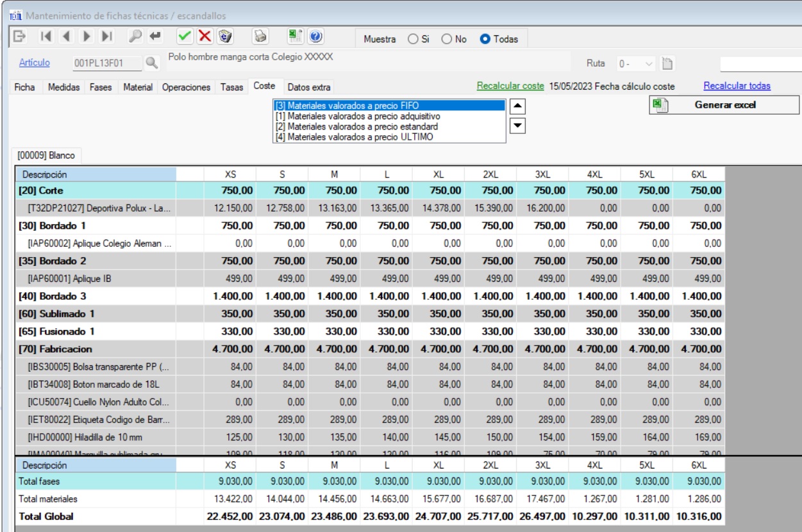Jump to the last record
Viewport: 802px width, 532px height.
coord(107,37)
